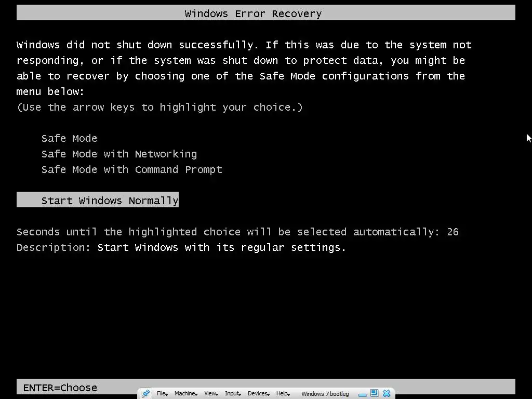Viewport: 532px width, 399px height.
Task: Select Start Windows Normally
Action: [x=98, y=199]
